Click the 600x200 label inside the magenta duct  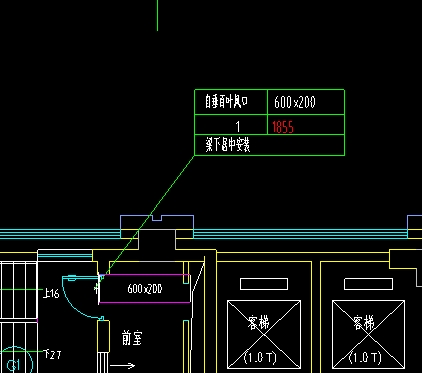click(x=145, y=289)
